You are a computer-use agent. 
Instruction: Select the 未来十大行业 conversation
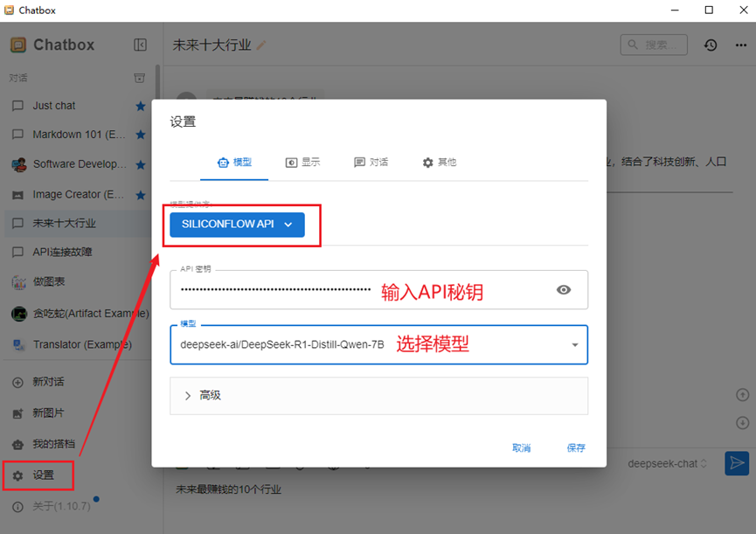(78, 223)
